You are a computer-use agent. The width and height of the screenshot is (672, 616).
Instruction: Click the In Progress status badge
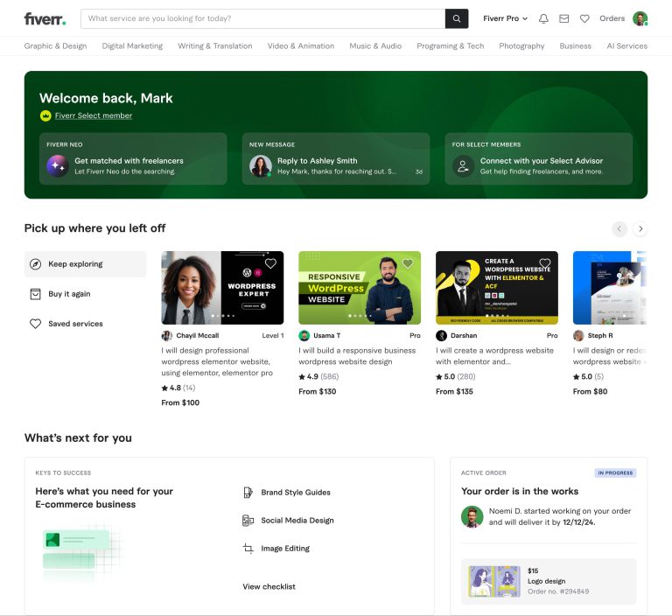pos(615,472)
